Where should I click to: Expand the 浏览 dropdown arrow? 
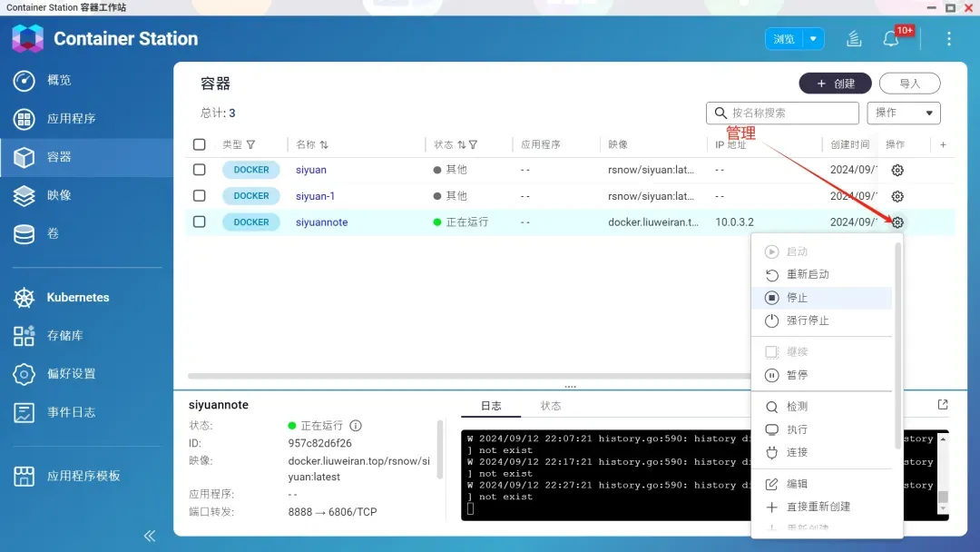tap(813, 39)
